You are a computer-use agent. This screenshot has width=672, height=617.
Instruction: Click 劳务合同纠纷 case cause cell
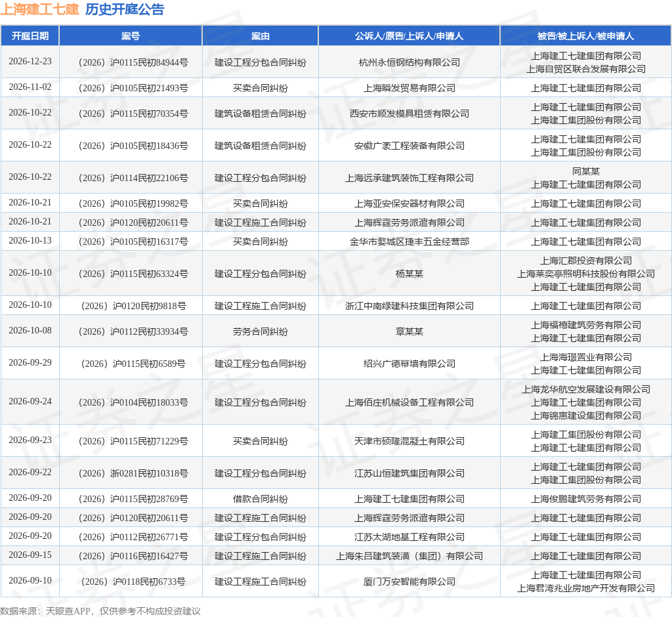pyautogui.click(x=260, y=332)
